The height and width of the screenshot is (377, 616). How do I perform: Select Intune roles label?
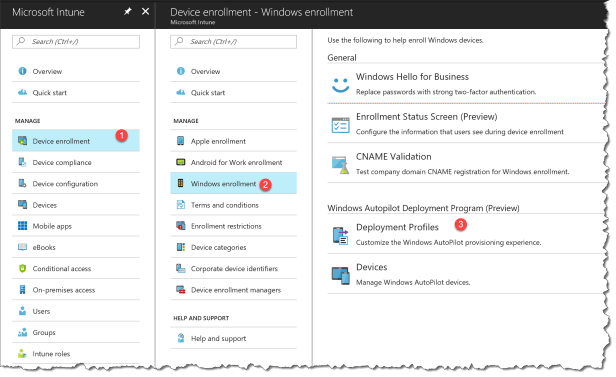point(51,354)
